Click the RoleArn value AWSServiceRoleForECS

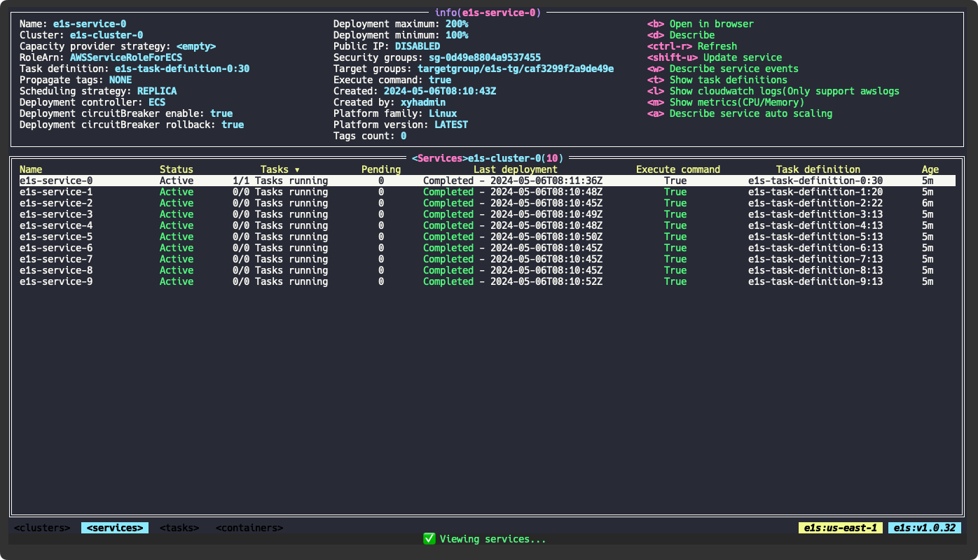point(126,57)
